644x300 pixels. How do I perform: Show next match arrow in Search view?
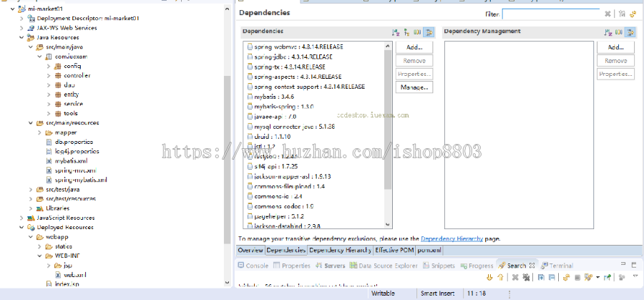pyautogui.click(x=489, y=277)
